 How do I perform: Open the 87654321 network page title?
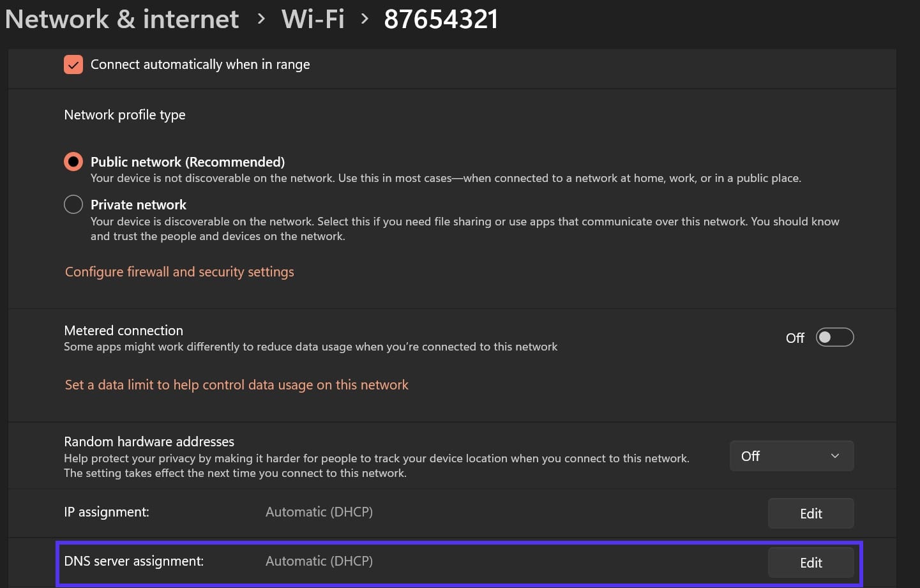[441, 19]
